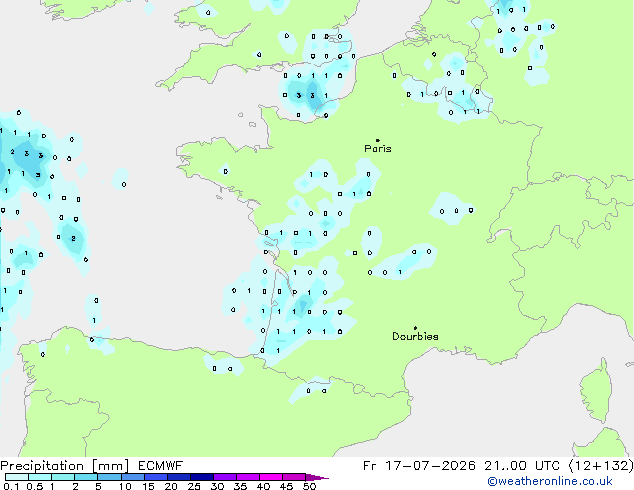The width and height of the screenshot is (634, 490).
Task: Click the Paris city label
Action: click(378, 149)
